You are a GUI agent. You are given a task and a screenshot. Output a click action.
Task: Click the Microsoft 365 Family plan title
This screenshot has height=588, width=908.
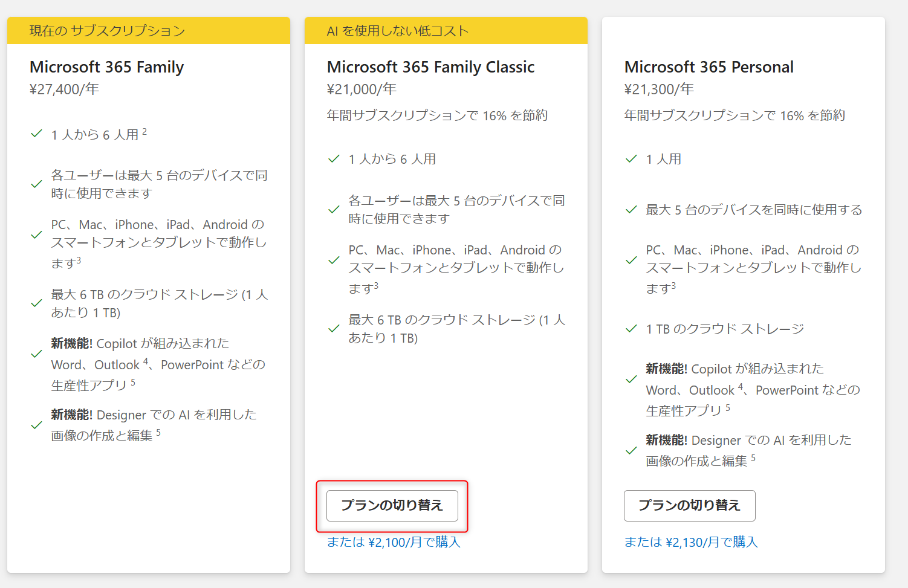(106, 67)
